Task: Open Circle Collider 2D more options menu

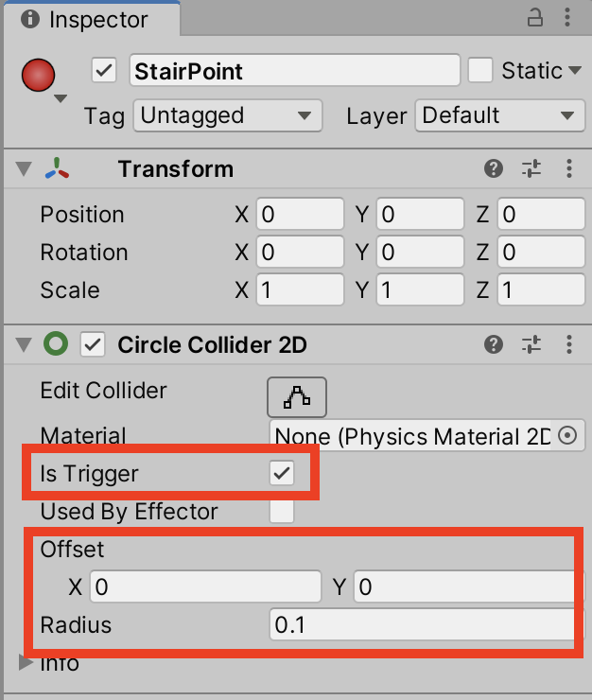Action: point(569,345)
